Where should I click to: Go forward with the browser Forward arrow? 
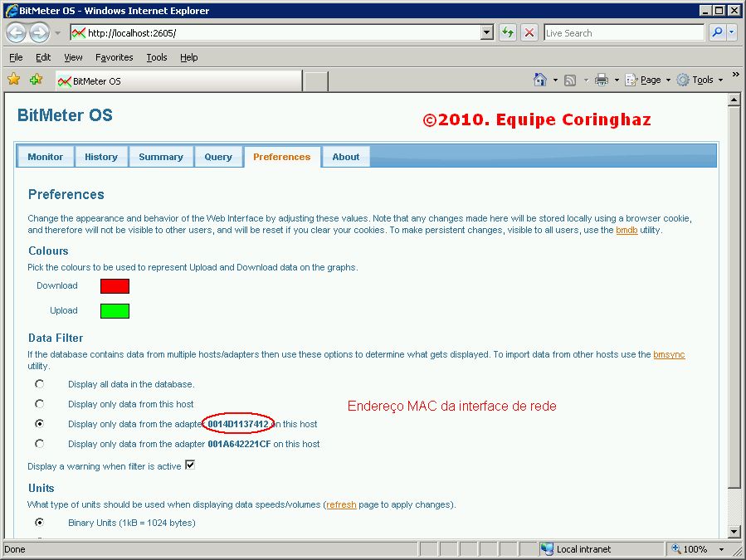[39, 33]
